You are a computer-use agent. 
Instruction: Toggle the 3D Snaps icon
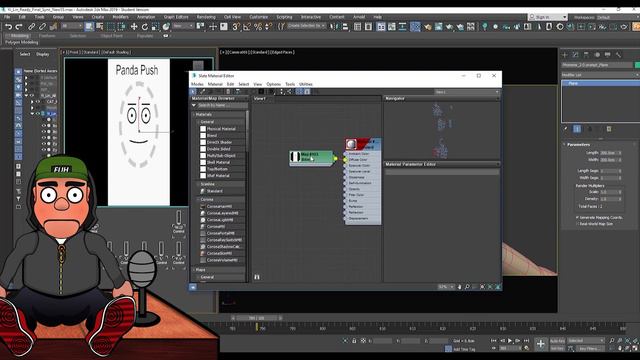tap(236, 27)
